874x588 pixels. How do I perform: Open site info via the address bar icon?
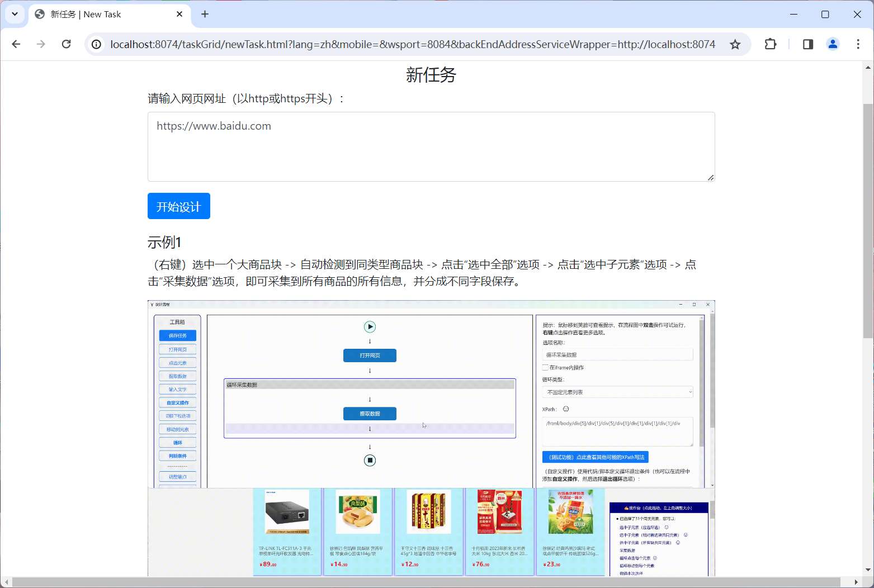(x=96, y=44)
